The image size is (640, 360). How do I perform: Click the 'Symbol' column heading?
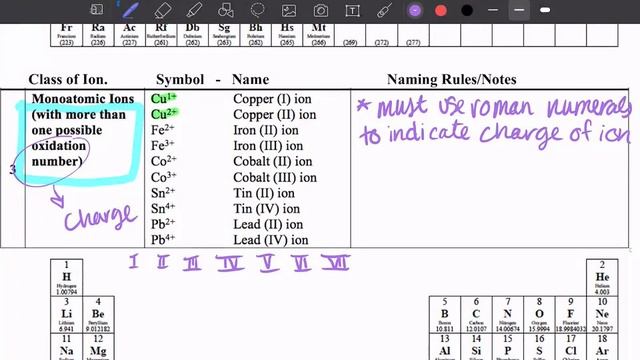point(180,79)
